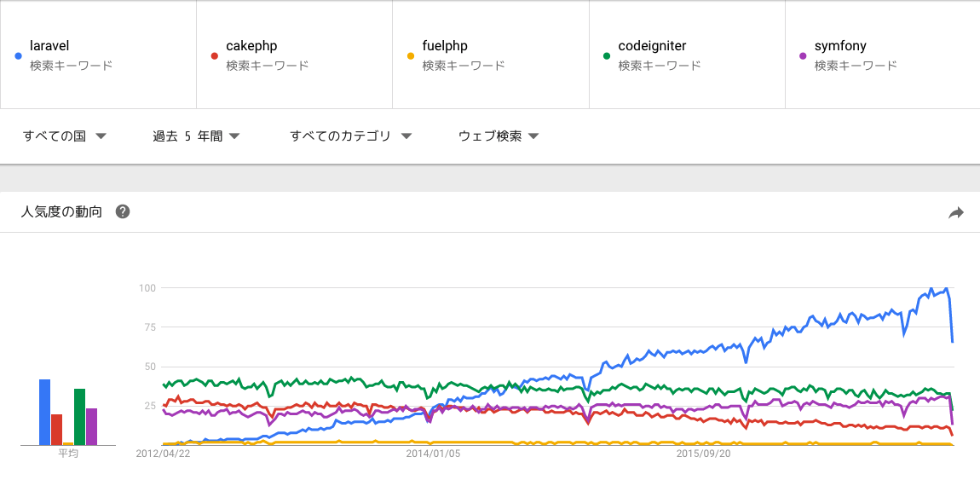Open the 過去 5 年間 time range dropdown
This screenshot has width=980, height=503.
tap(196, 136)
